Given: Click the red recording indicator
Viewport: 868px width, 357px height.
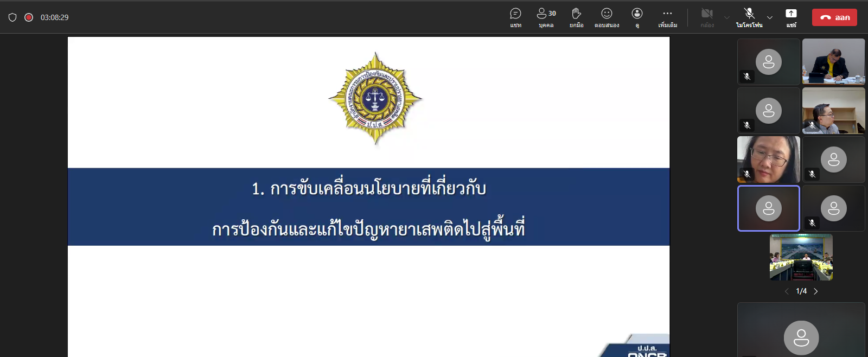Looking at the screenshot, I should 29,17.
